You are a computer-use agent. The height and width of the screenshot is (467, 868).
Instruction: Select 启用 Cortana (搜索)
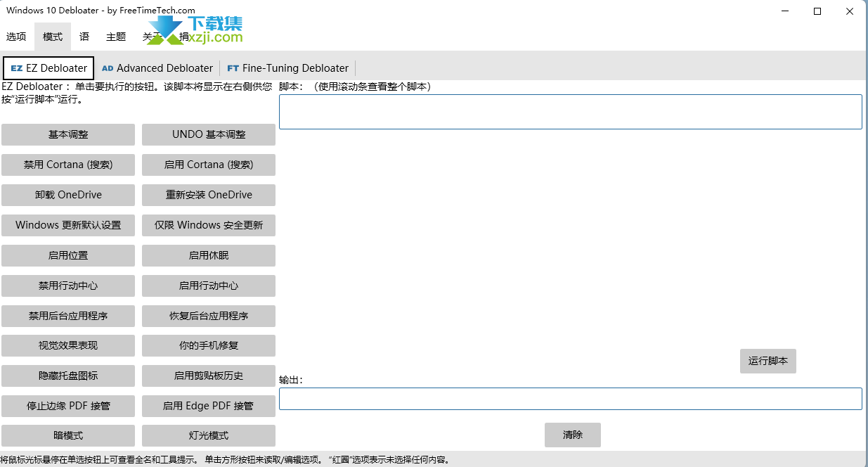pyautogui.click(x=209, y=165)
